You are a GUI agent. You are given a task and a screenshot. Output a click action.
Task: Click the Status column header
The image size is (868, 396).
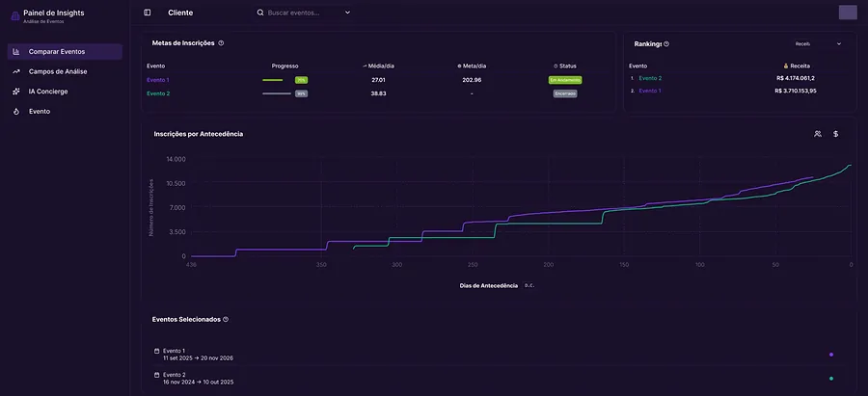565,66
